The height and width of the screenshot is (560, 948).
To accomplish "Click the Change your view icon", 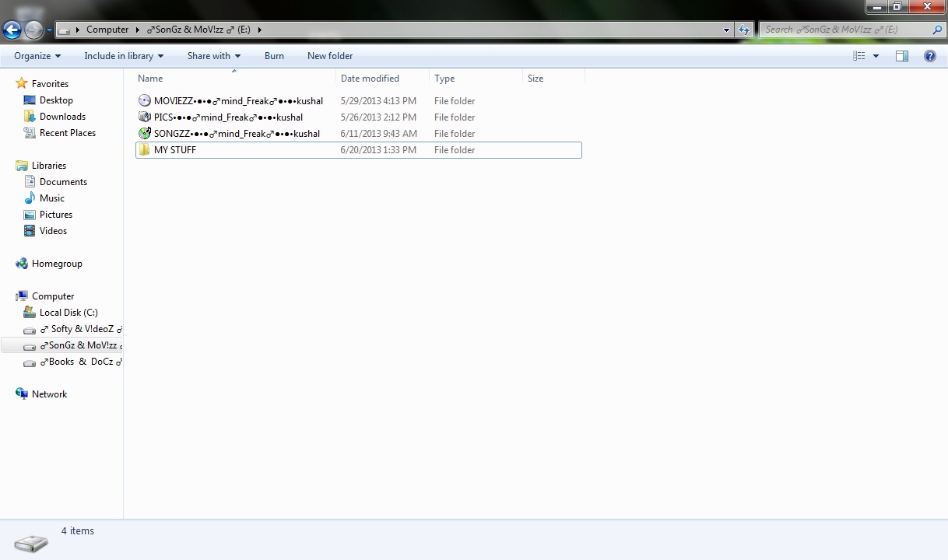I will (859, 56).
